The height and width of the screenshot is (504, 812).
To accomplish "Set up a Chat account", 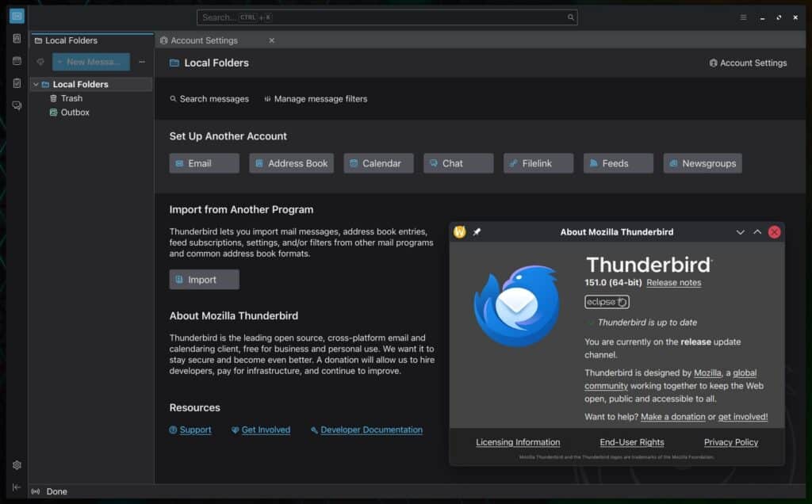I will click(x=458, y=163).
